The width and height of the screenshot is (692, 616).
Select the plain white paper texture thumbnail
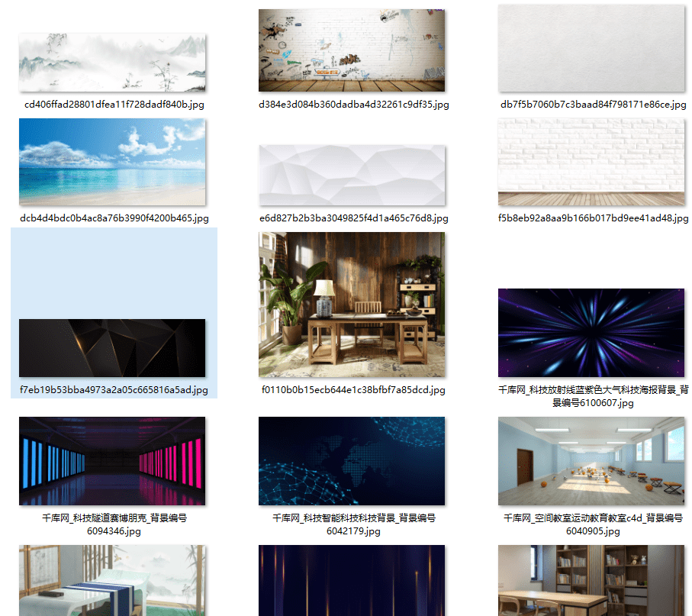coord(591,48)
